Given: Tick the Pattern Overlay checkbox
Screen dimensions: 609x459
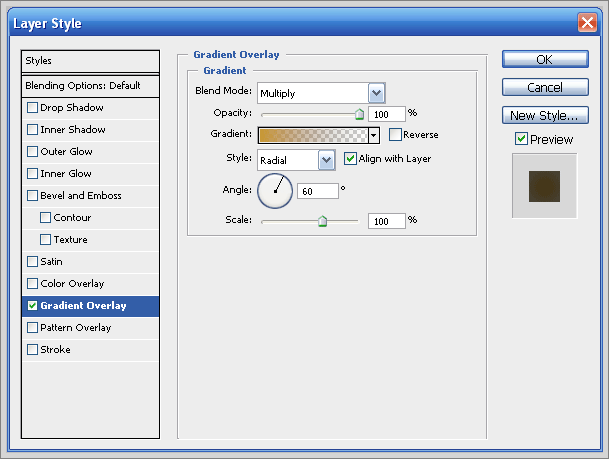Looking at the screenshot, I should 32,327.
